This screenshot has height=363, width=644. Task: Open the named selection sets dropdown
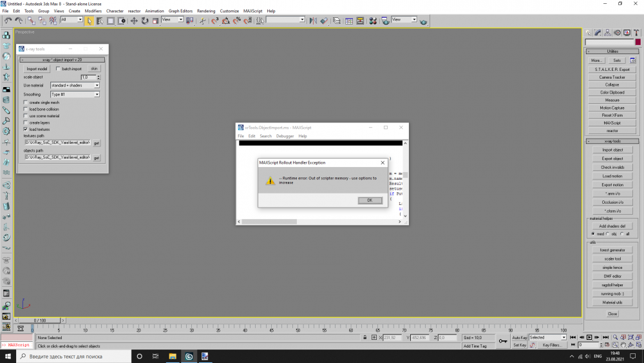click(x=285, y=20)
